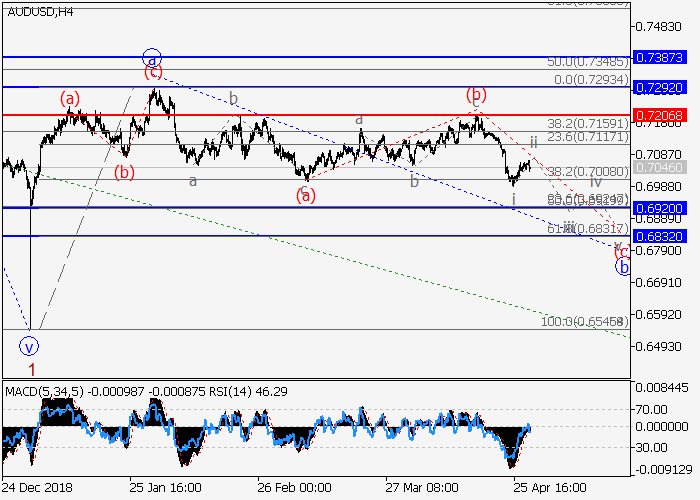700x500 pixels.
Task: Select the 25 Jan 16:00 date label
Action: point(164,485)
